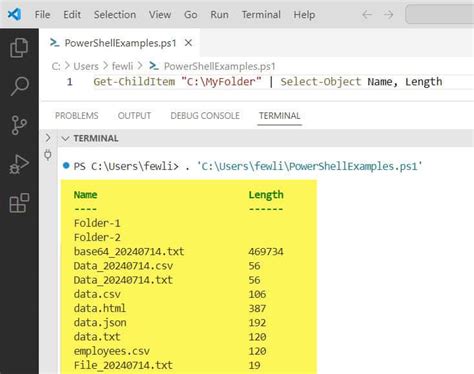
Task: Close the PowerShellExamples.ps1 tab
Action: click(188, 43)
